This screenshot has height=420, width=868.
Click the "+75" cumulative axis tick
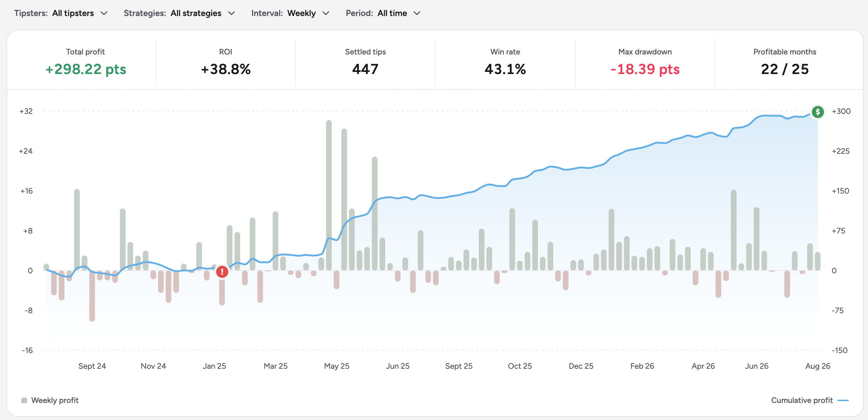(x=838, y=231)
